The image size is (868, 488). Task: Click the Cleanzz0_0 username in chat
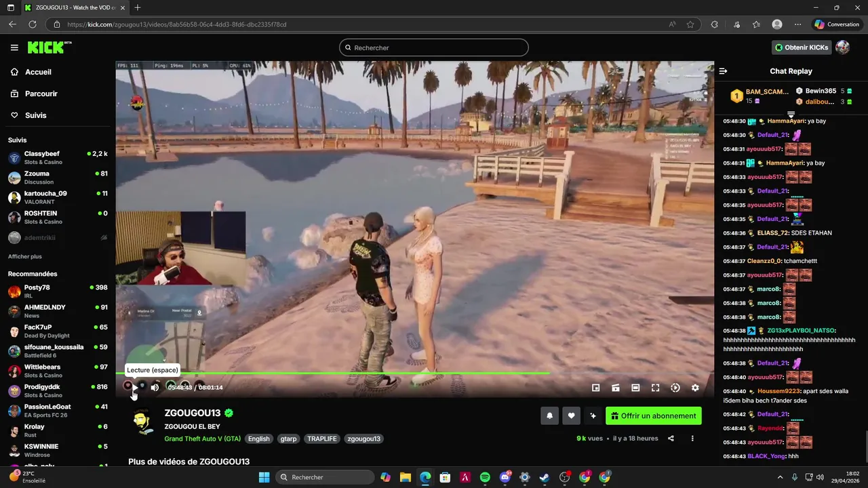(764, 261)
